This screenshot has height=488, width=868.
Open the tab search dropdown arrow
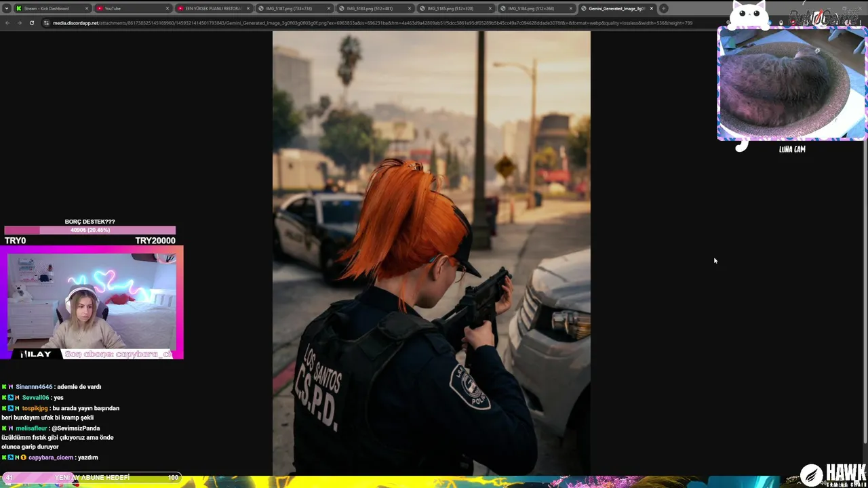pos(7,9)
